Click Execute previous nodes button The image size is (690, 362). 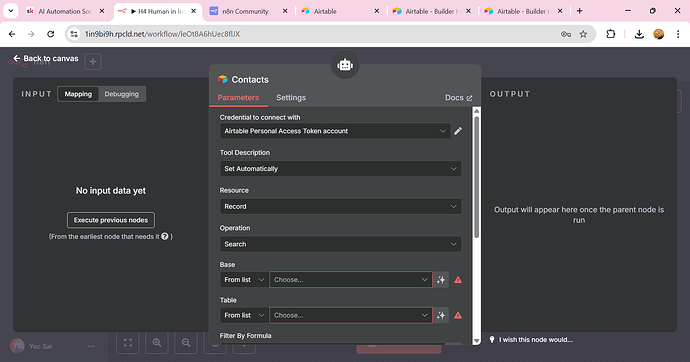(x=111, y=220)
